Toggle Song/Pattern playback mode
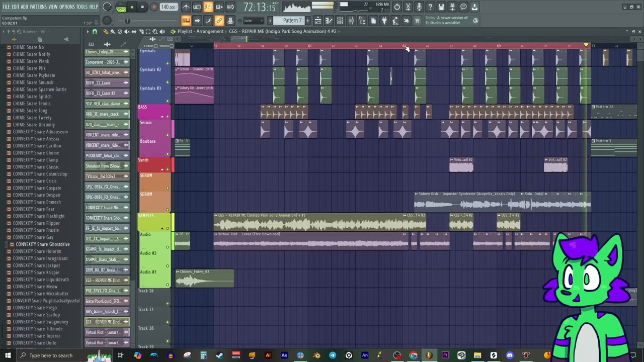The width and height of the screenshot is (644, 362). click(121, 7)
